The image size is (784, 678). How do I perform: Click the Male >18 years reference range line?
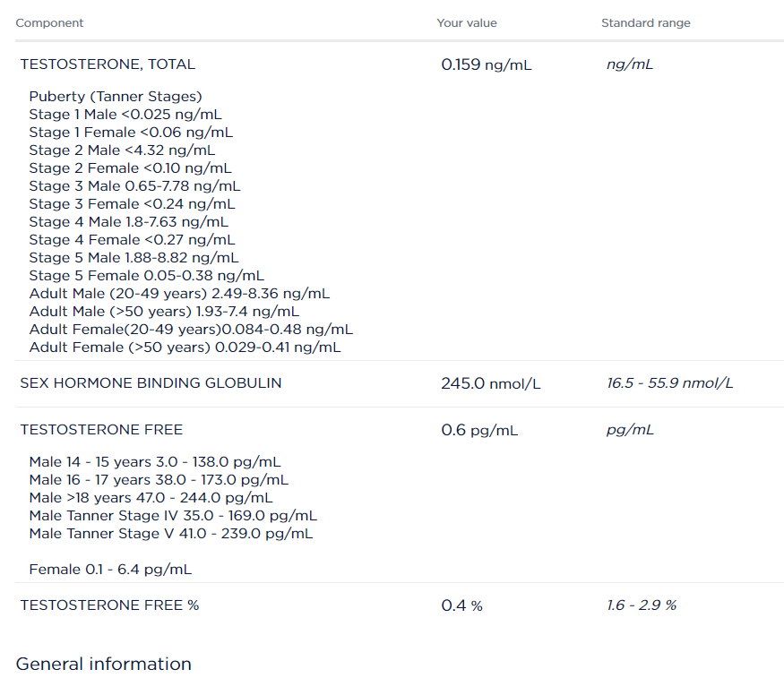click(x=151, y=498)
